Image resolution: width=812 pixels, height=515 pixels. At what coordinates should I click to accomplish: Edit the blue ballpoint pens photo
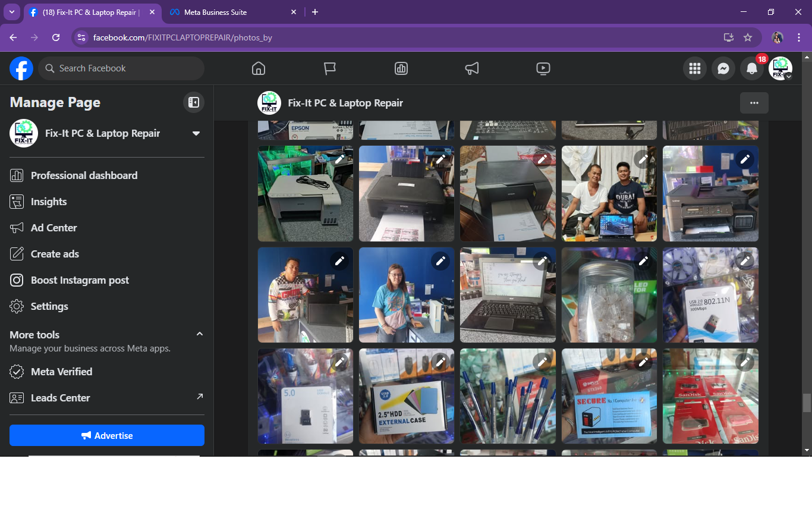542,362
